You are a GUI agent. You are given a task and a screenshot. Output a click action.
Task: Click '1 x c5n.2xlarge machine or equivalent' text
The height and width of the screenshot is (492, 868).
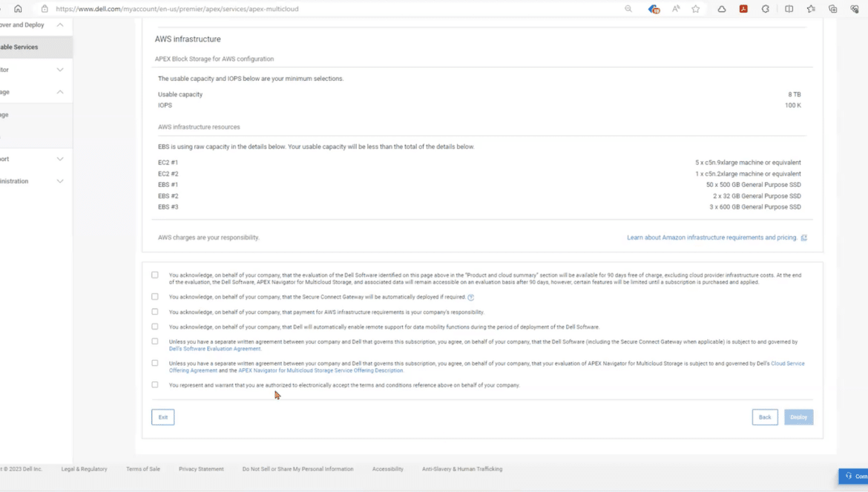coord(748,174)
